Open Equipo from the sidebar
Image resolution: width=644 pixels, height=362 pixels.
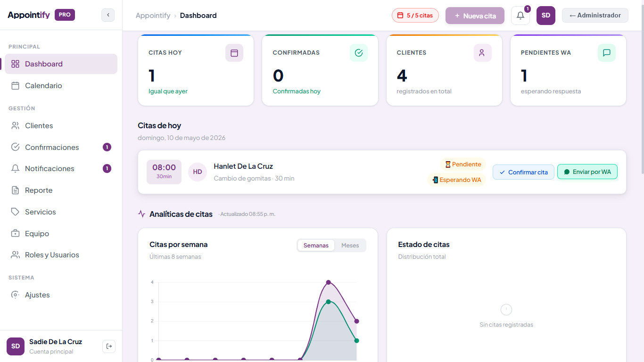tap(61, 234)
